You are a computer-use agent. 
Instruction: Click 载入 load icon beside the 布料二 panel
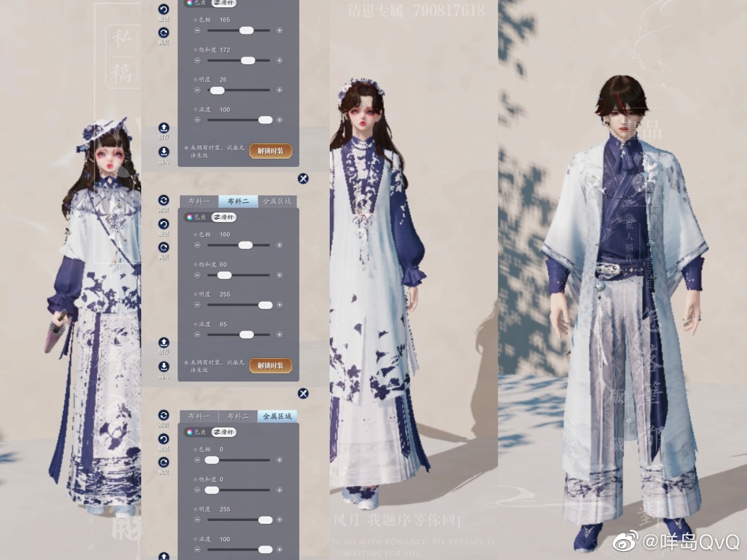163,366
